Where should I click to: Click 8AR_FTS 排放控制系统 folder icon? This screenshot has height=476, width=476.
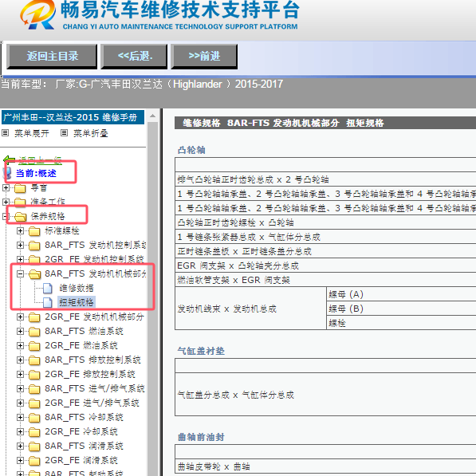[x=34, y=360]
